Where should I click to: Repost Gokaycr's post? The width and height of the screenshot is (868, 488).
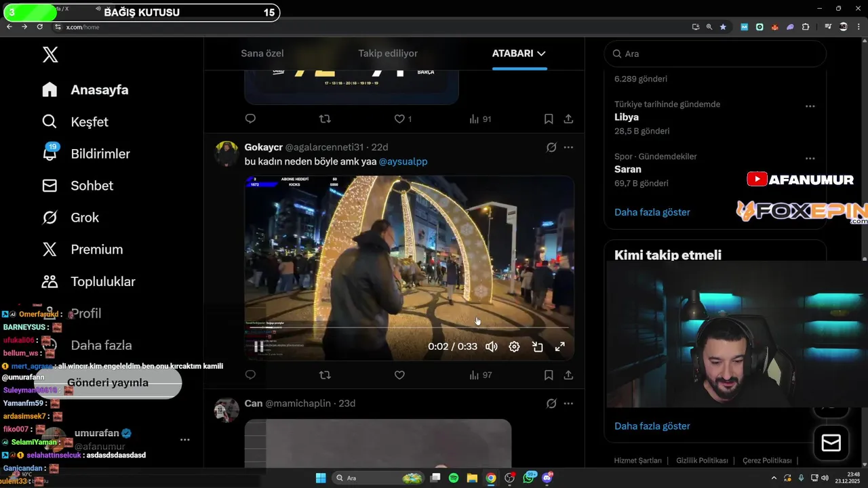click(325, 375)
